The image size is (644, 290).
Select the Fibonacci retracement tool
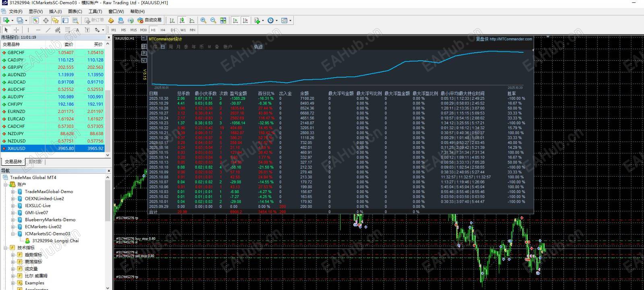tap(68, 30)
